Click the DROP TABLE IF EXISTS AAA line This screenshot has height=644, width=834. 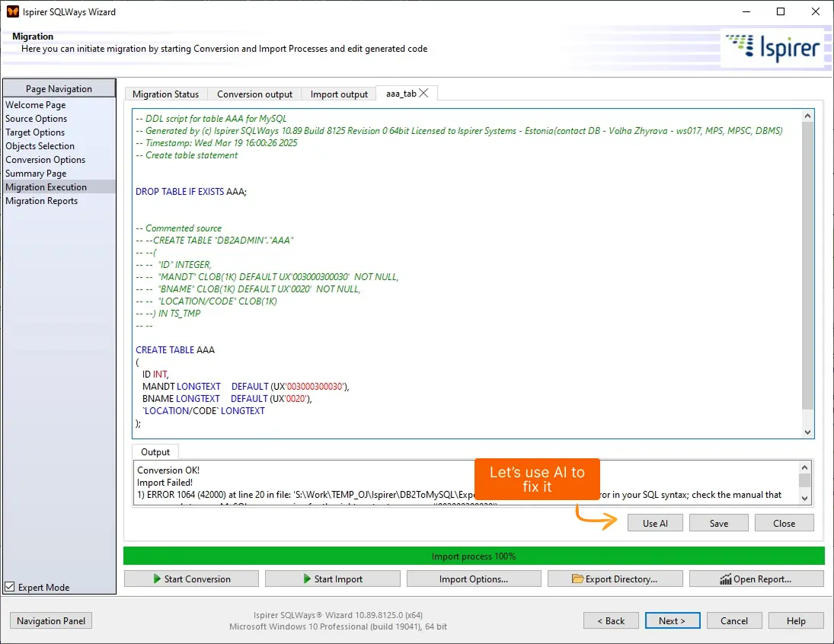[191, 191]
